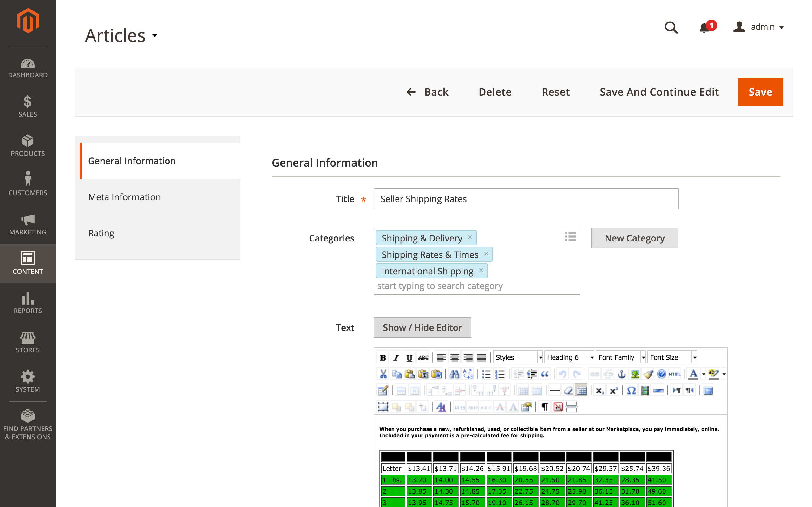The height and width of the screenshot is (507, 812).
Task: Click the insert image tree icon
Action: [635, 374]
